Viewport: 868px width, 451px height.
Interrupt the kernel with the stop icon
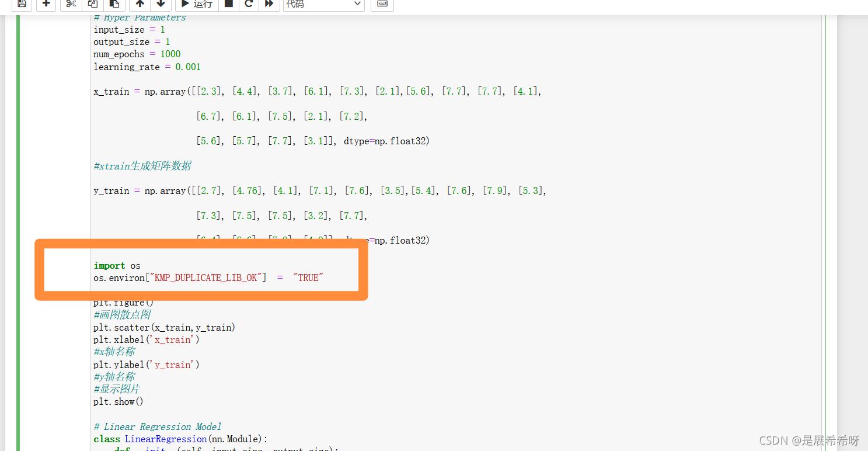point(229,4)
